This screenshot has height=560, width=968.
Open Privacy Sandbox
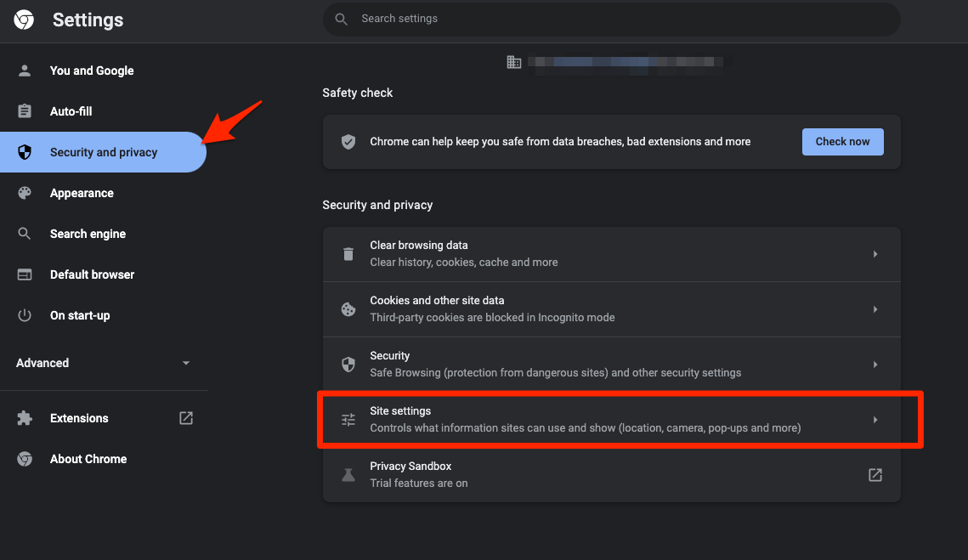pyautogui.click(x=611, y=475)
